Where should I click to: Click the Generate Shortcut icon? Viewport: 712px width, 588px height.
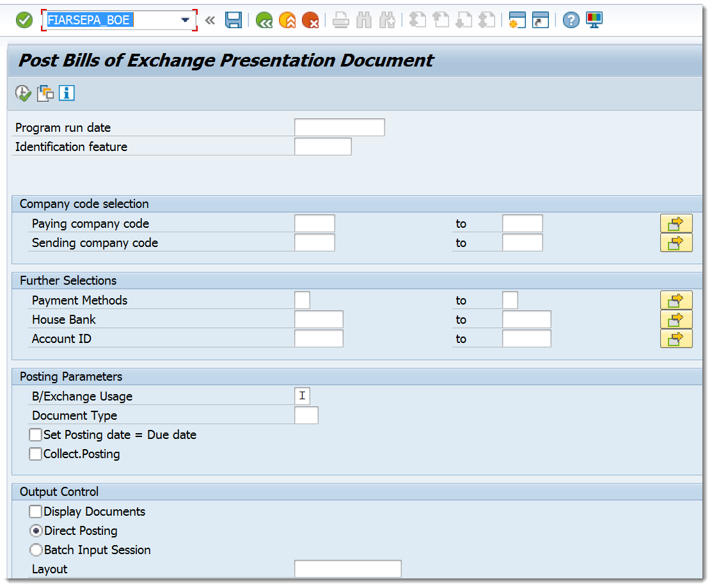click(x=541, y=20)
